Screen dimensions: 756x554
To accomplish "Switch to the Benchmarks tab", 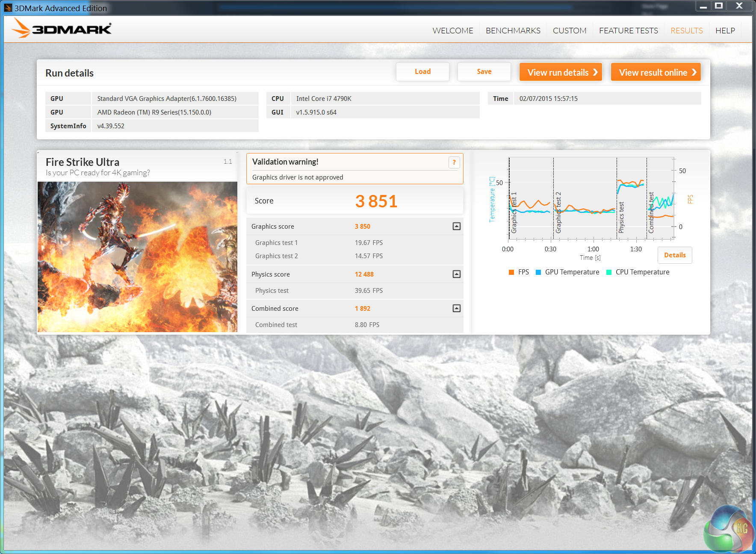I will 513,31.
